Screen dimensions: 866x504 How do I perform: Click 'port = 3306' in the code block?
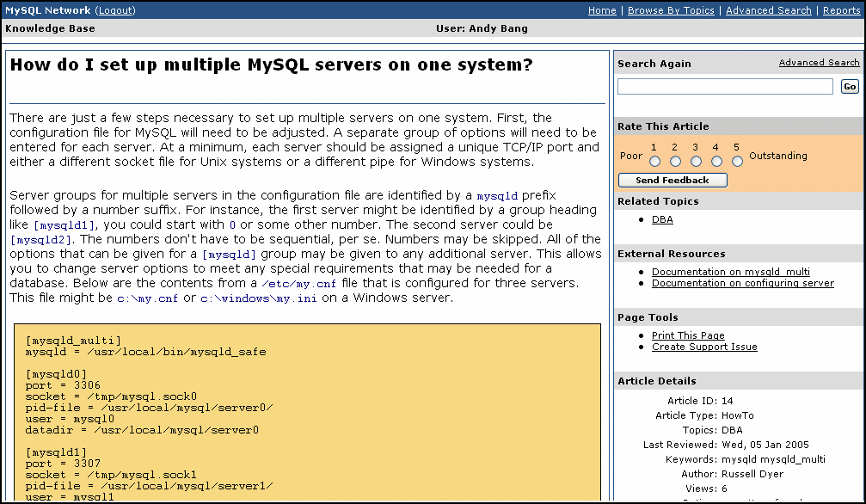[x=63, y=385]
